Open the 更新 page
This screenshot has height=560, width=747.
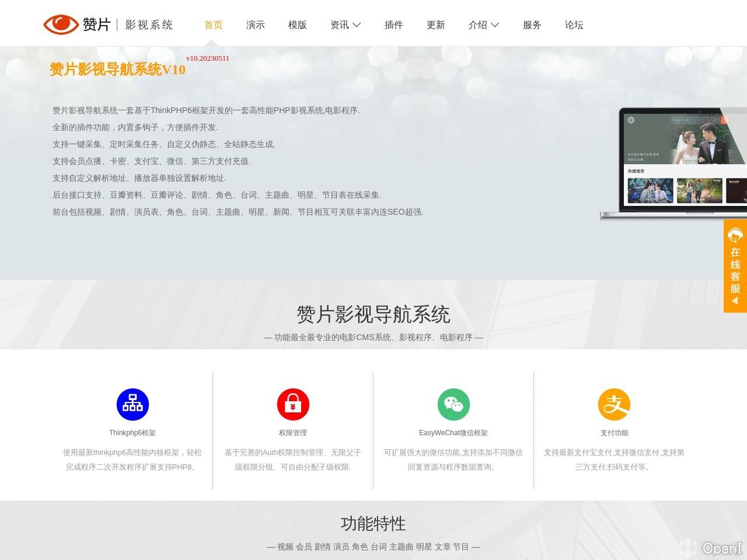436,24
